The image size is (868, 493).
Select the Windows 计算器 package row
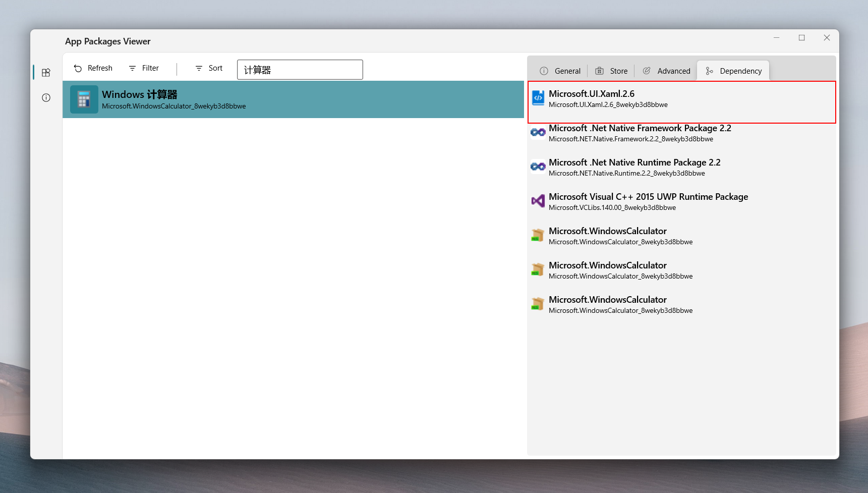point(293,99)
